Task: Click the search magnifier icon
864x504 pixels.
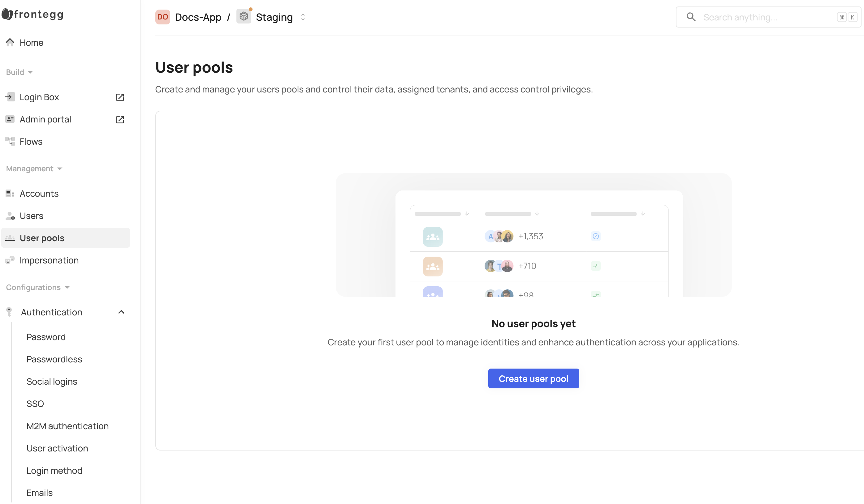Action: (x=691, y=17)
